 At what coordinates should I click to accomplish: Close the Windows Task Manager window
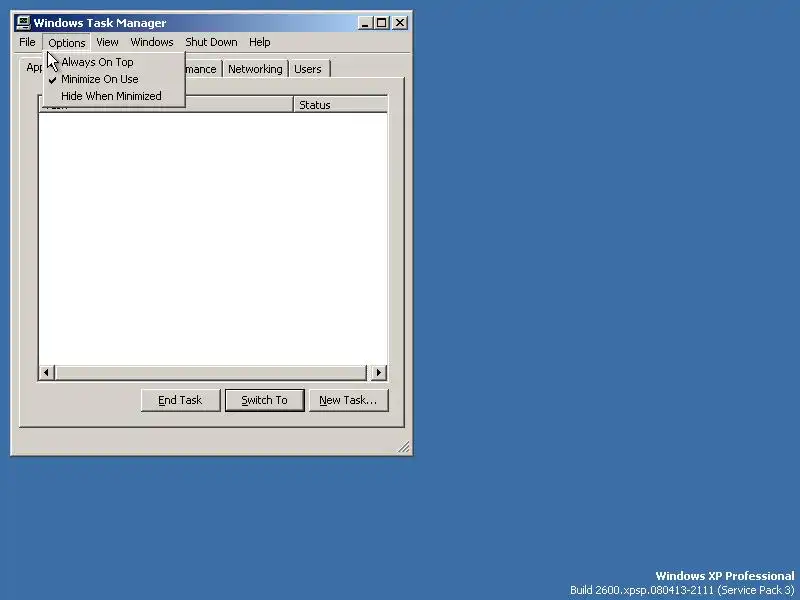(400, 23)
